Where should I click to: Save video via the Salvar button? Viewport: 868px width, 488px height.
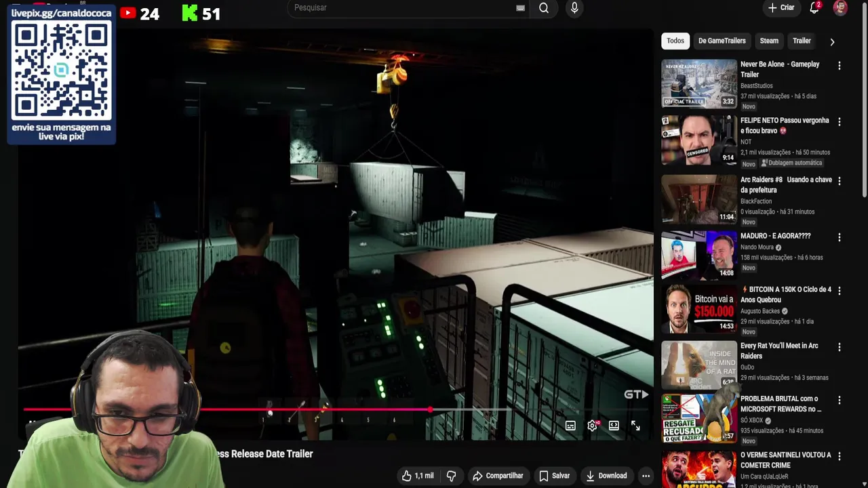click(x=554, y=476)
